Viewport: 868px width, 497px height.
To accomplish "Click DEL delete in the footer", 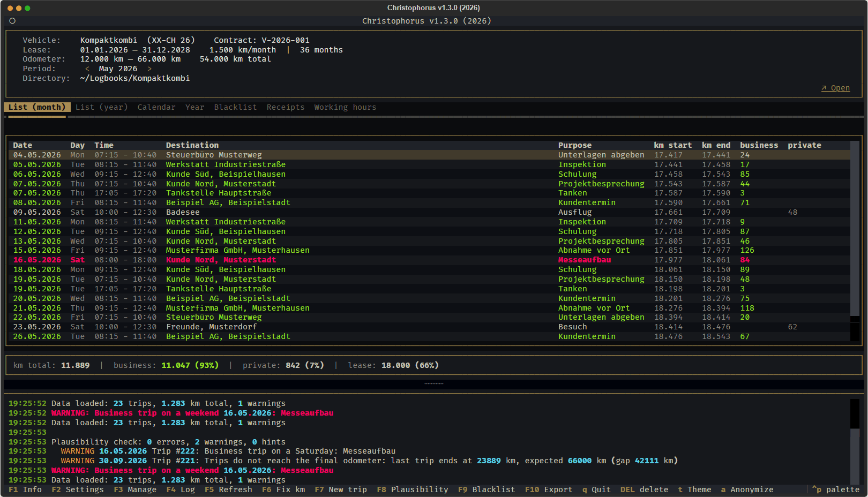I will (645, 490).
